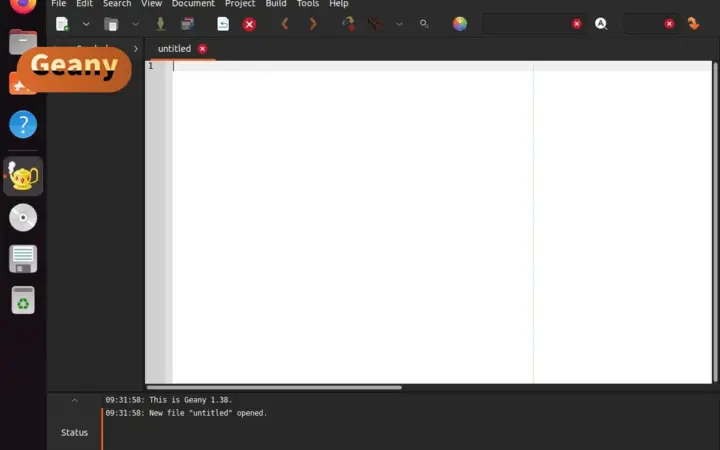The height and width of the screenshot is (450, 720).
Task: Open the Document menu
Action: click(x=193, y=4)
